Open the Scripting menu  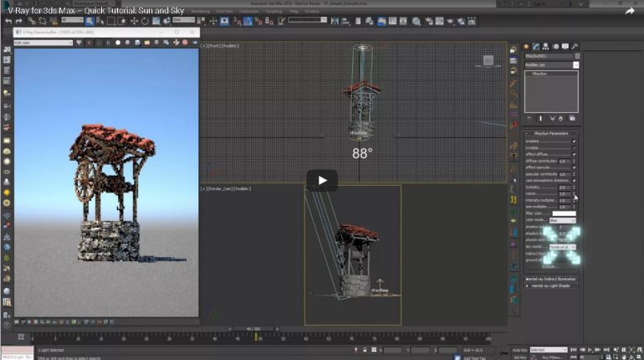click(274, 11)
